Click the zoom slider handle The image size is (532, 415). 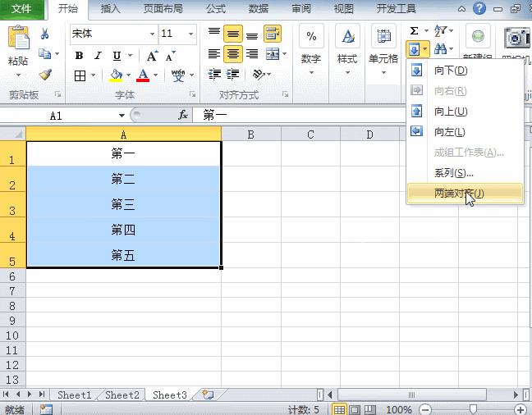[473, 409]
